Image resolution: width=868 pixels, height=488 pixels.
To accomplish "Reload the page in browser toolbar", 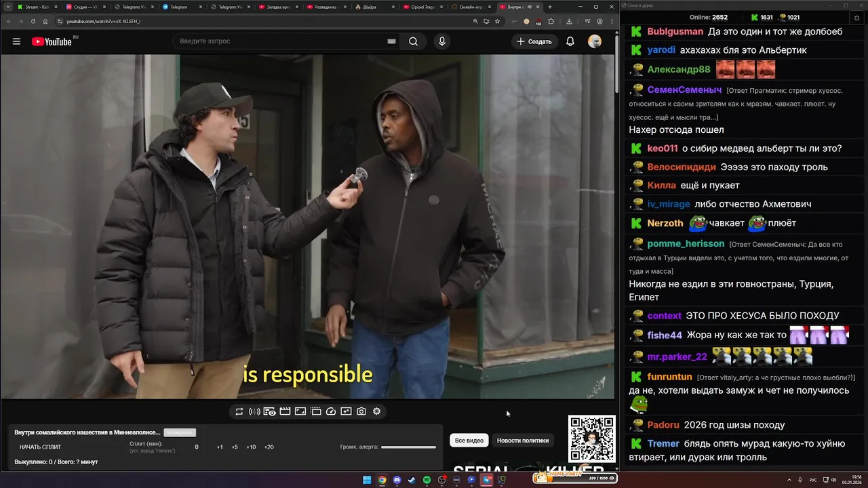I will 33,21.
